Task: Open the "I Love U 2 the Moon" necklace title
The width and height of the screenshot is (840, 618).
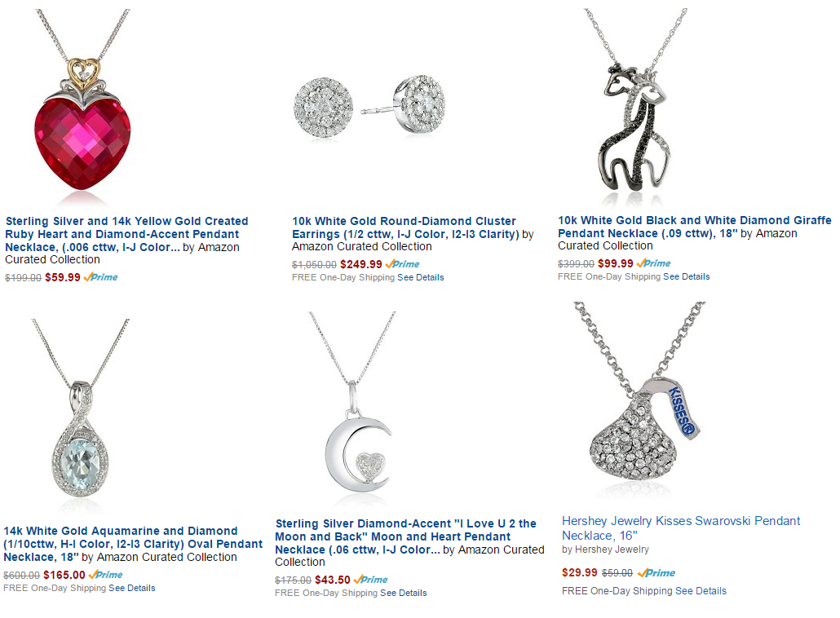Action: pos(405,536)
